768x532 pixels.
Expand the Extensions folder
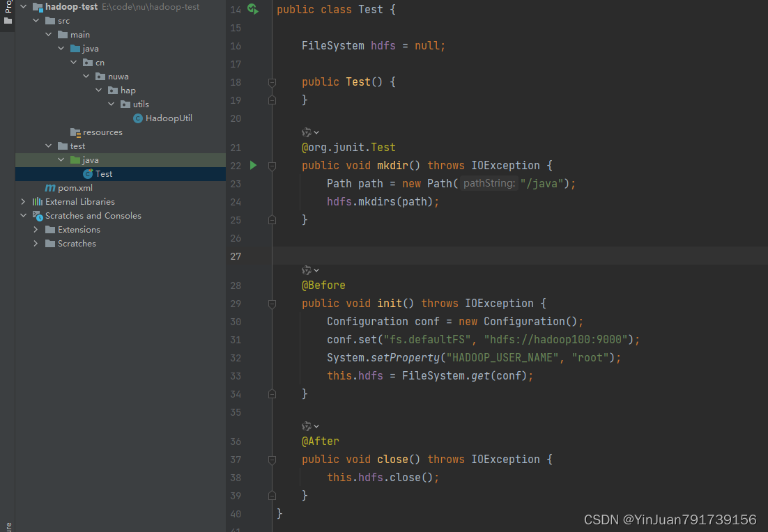click(35, 229)
